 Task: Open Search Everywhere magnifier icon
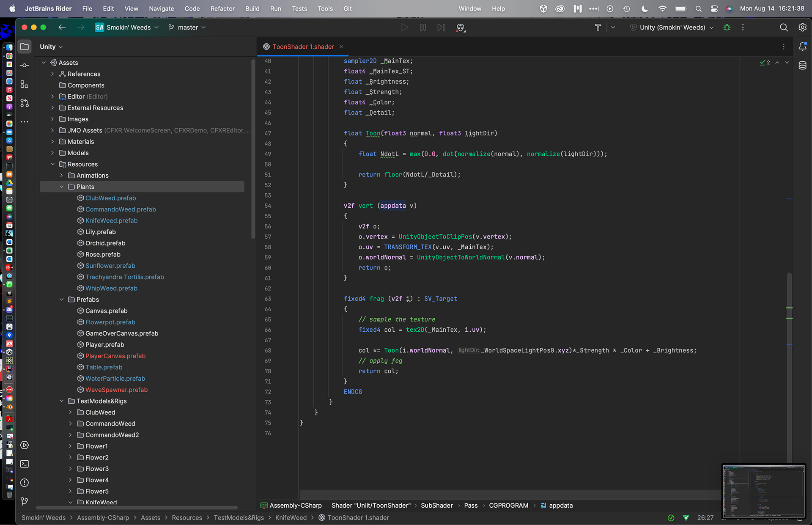coord(784,27)
